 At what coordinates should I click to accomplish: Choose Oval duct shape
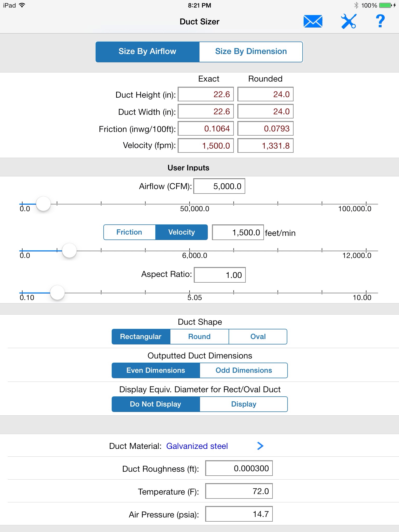click(x=258, y=337)
